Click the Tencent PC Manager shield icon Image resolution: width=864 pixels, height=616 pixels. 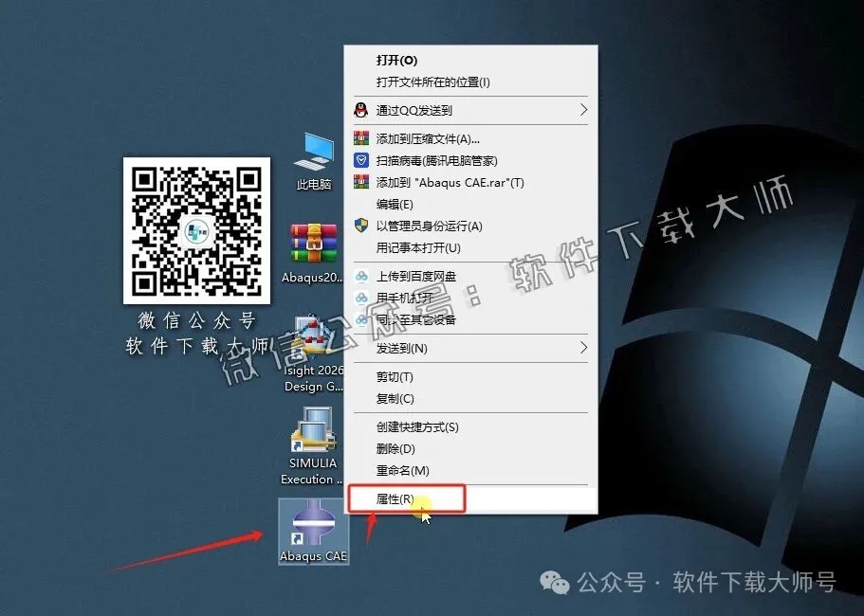click(361, 158)
